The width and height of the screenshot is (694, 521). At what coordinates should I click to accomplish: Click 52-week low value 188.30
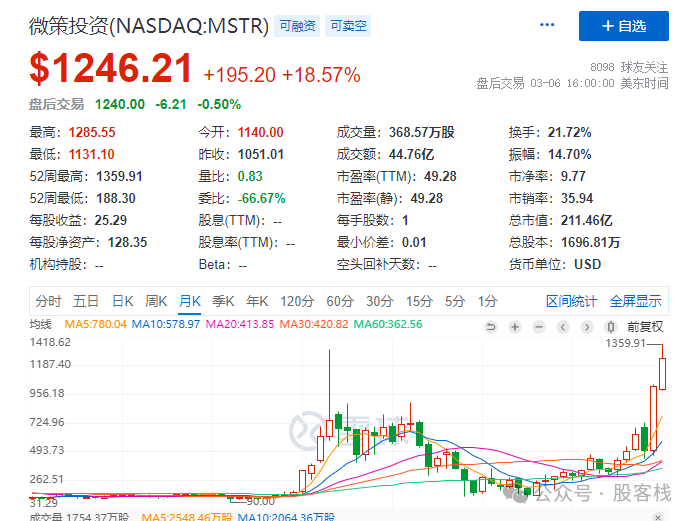pyautogui.click(x=116, y=198)
